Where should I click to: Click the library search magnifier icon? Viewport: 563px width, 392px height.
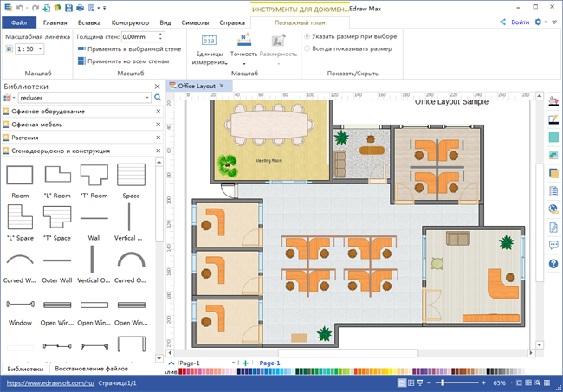coord(158,99)
